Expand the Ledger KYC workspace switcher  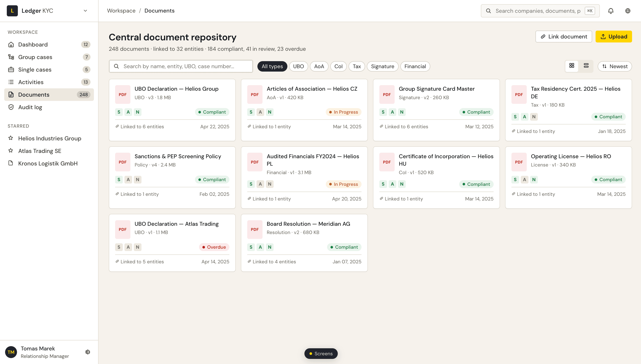click(85, 11)
